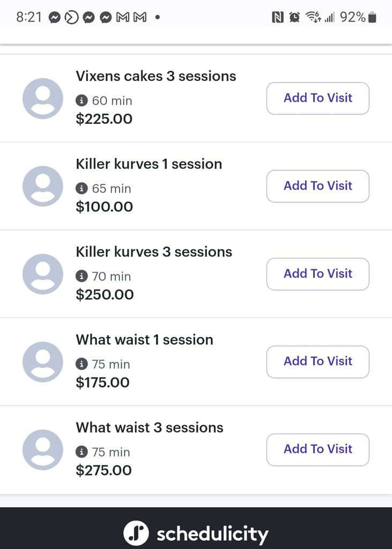Tap info icon for What waist 1 session
392x549 pixels.
(x=82, y=365)
